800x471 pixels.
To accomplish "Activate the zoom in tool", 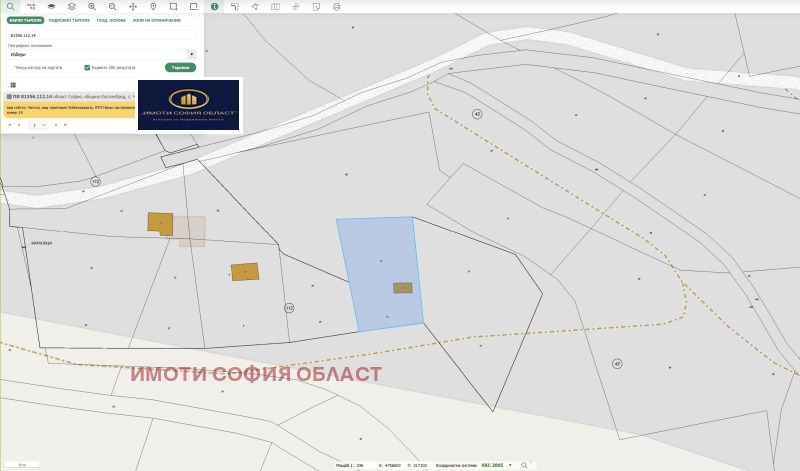I will (x=92, y=7).
